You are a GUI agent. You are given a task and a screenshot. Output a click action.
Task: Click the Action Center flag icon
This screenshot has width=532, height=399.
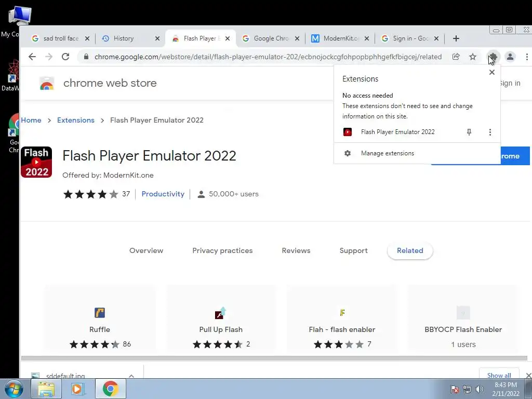(x=455, y=389)
